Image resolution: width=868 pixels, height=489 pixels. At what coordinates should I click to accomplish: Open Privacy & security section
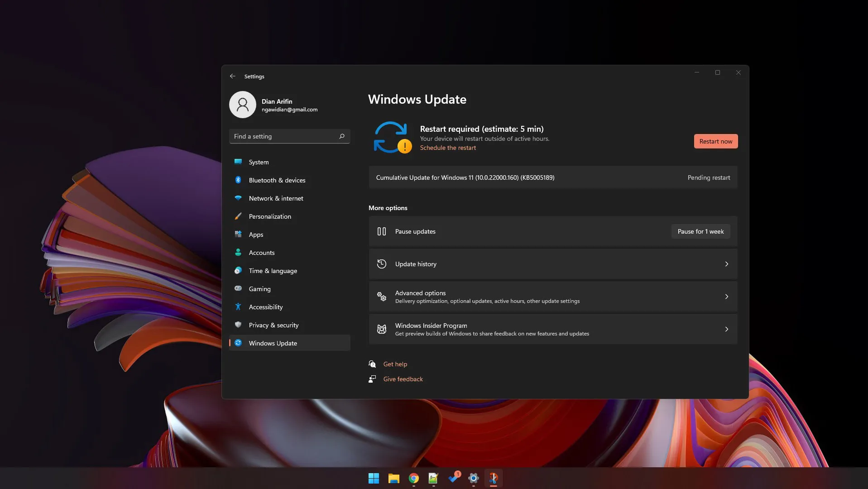tap(273, 325)
